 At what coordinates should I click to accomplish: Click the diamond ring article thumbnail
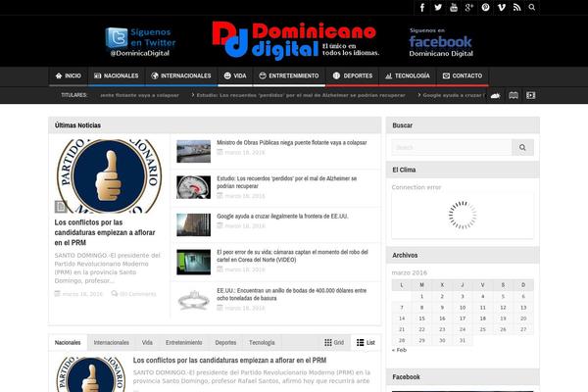[193, 300]
